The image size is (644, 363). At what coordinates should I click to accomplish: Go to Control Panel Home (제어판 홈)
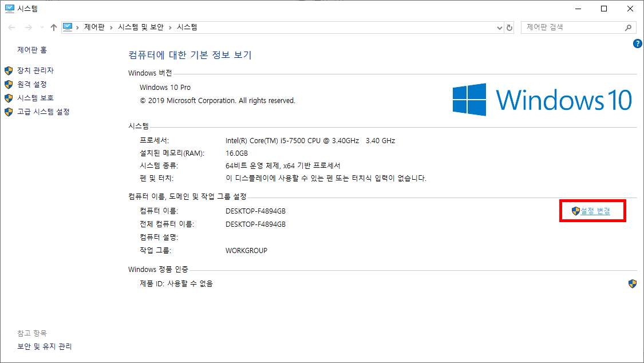coord(32,50)
